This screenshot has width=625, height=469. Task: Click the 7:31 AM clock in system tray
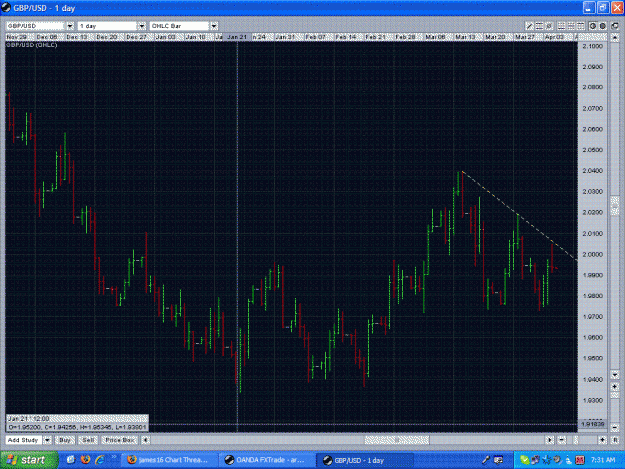click(603, 460)
